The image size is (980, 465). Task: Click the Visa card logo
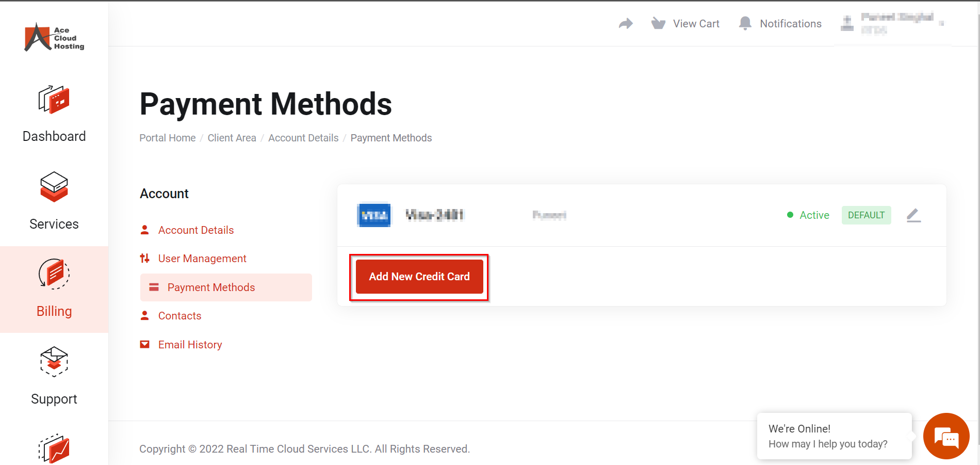click(374, 215)
